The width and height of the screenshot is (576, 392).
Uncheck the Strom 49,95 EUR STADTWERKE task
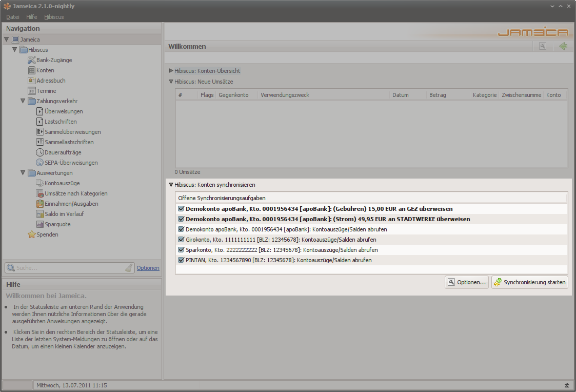point(181,219)
